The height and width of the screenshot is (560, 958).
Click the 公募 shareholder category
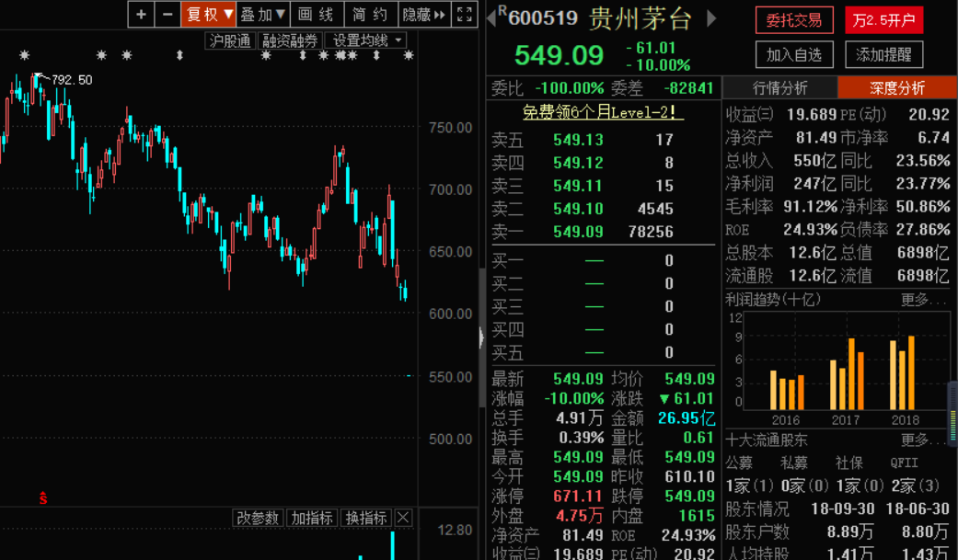[x=739, y=463]
